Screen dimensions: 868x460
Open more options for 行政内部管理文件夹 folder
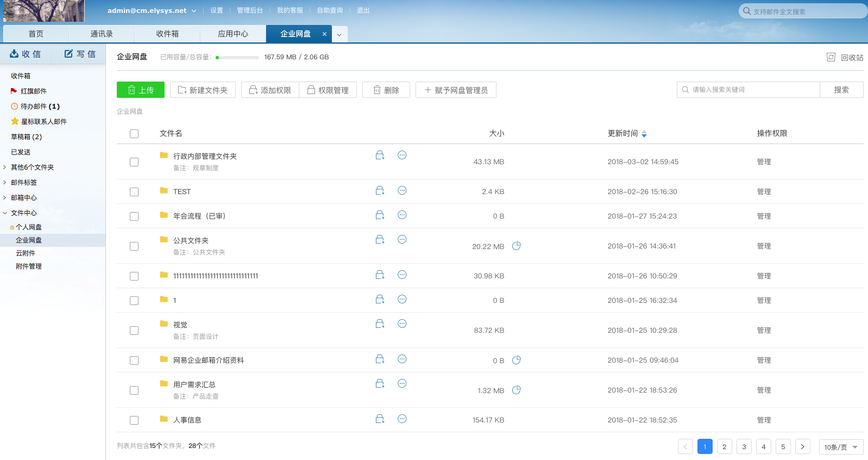(402, 156)
